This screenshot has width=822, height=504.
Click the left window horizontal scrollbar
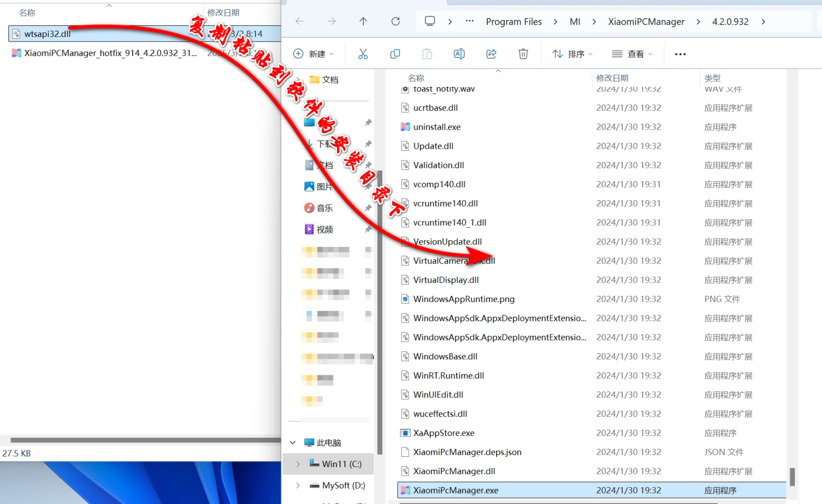point(146,440)
